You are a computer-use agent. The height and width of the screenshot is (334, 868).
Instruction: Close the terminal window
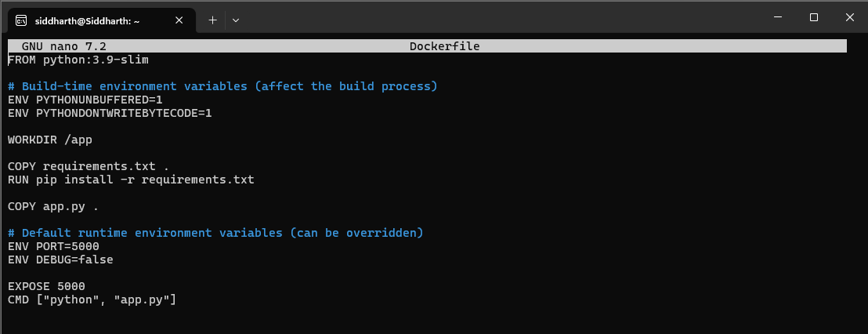pos(849,17)
